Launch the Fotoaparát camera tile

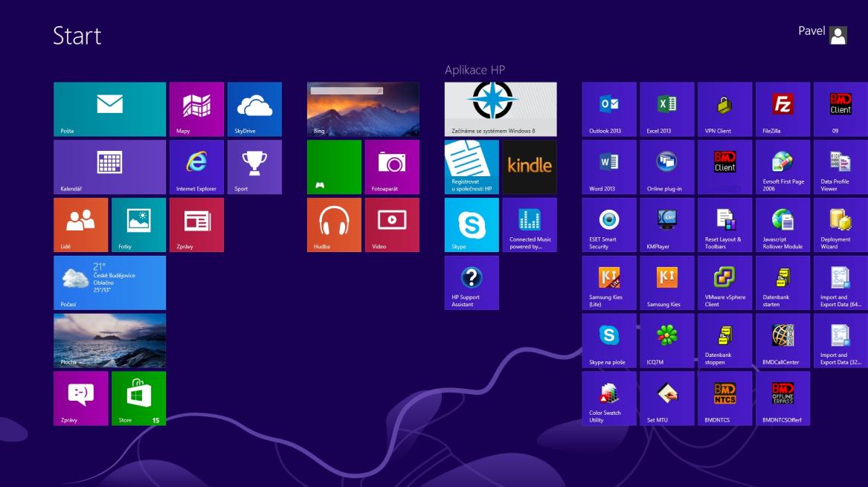click(392, 167)
